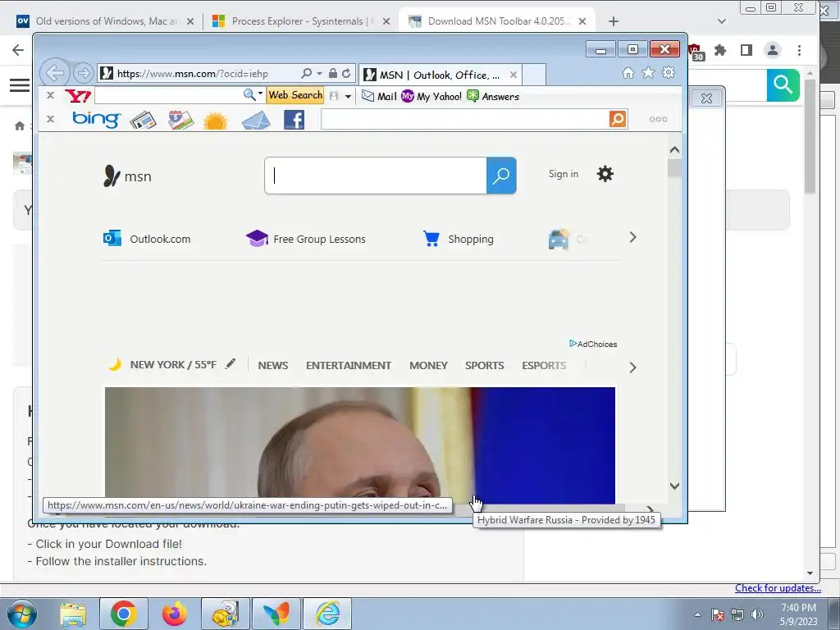This screenshot has height=630, width=840.
Task: Open the Bing toolbar weather sun icon
Action: click(x=216, y=121)
